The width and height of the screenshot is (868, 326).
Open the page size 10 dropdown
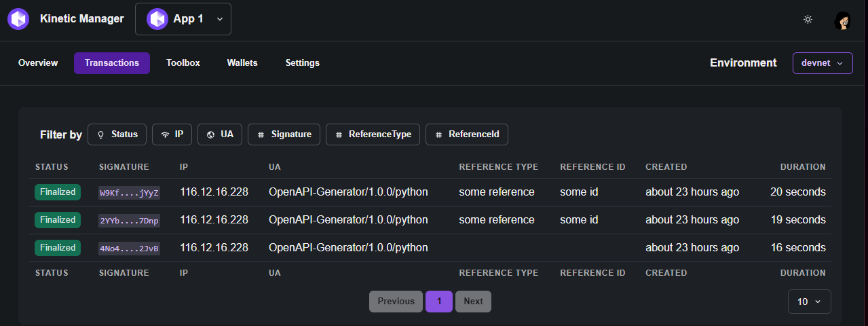tap(809, 302)
